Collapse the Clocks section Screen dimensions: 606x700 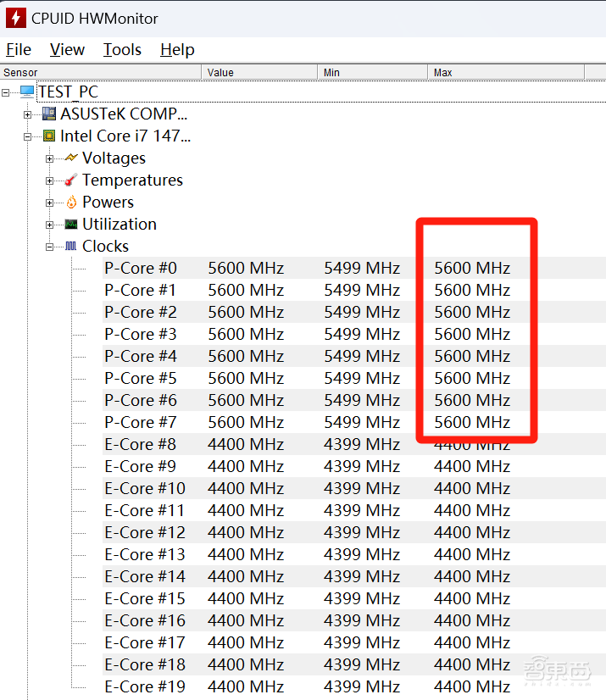click(x=50, y=247)
